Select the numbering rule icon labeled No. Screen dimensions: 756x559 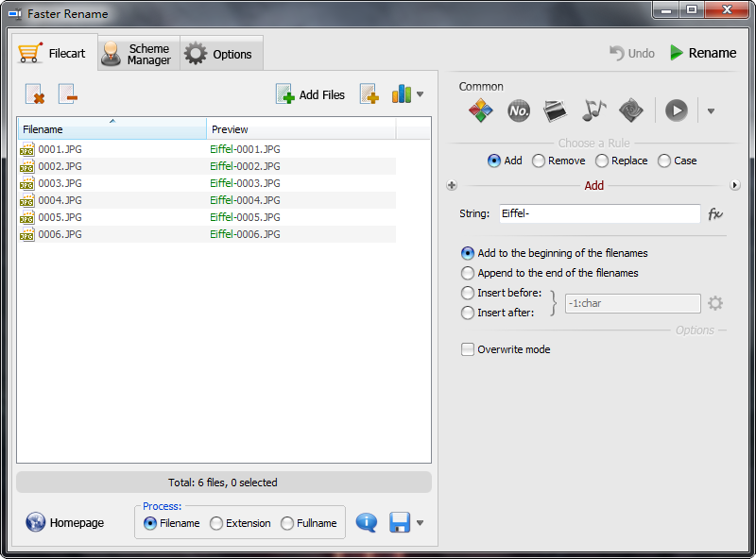(519, 110)
